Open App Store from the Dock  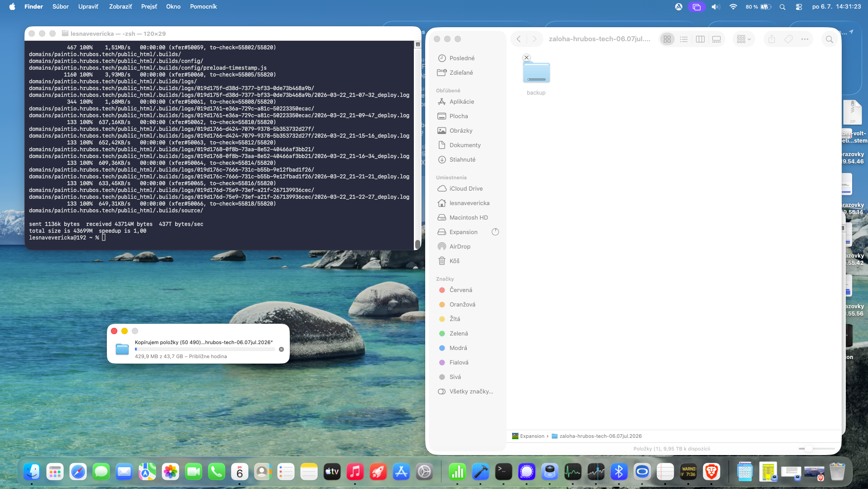(401, 472)
